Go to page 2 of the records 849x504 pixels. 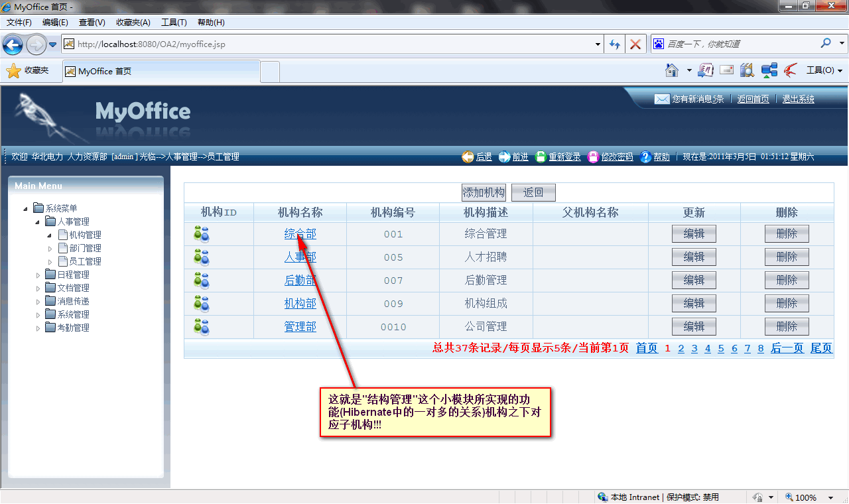click(681, 349)
